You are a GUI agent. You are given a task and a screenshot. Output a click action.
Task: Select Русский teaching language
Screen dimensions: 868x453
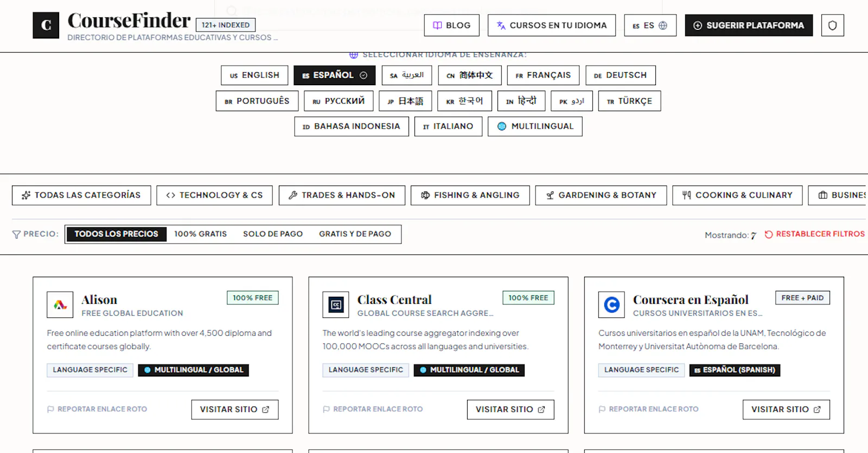click(339, 101)
